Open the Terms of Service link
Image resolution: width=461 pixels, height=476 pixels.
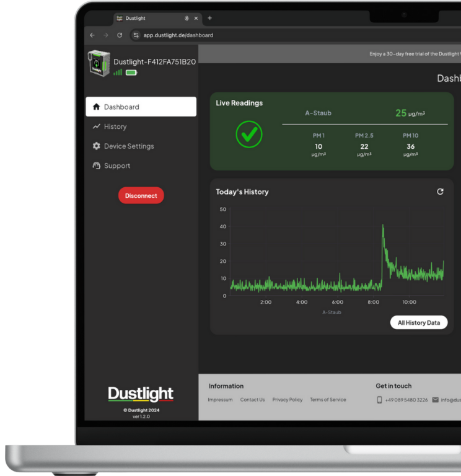click(328, 400)
